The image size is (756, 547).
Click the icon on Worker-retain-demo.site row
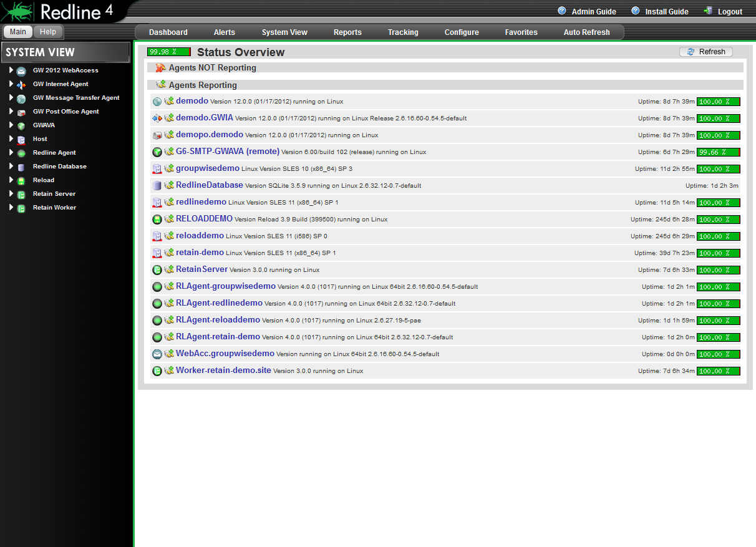coord(157,370)
